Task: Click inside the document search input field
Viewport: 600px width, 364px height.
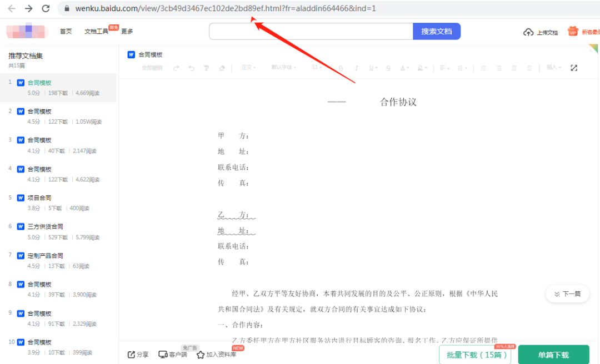Action: 311,32
